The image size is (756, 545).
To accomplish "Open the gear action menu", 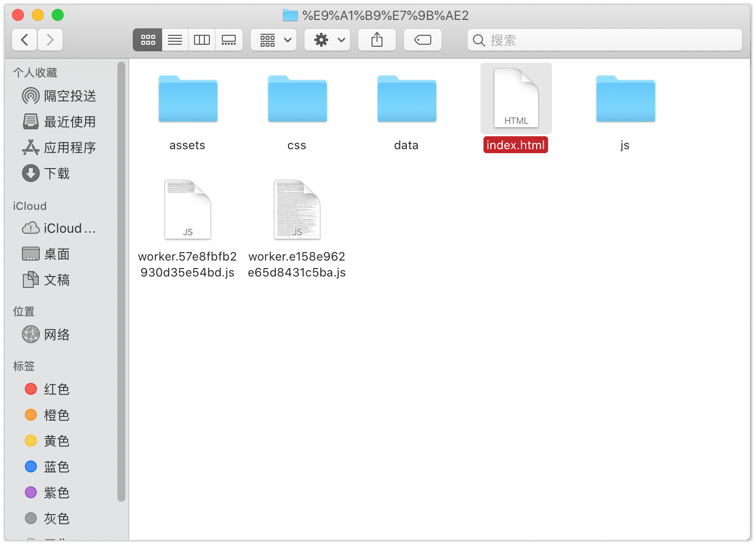I will click(x=327, y=40).
